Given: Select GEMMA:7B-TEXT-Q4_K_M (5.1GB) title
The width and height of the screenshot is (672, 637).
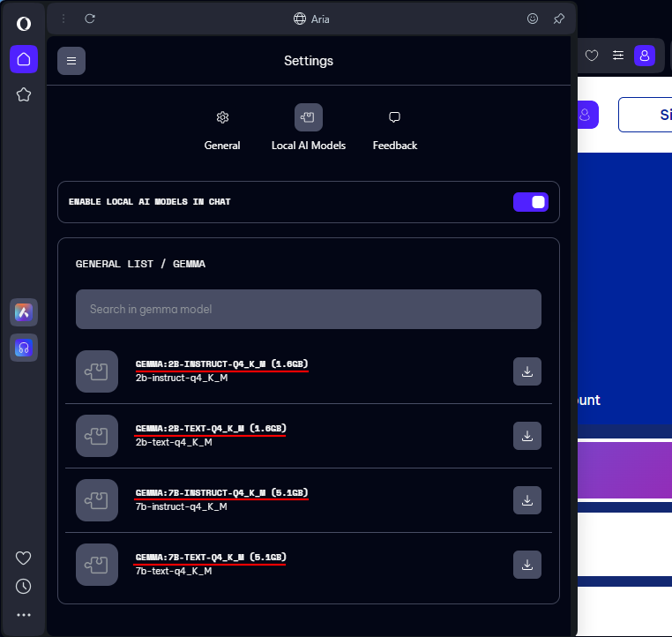Looking at the screenshot, I should pyautogui.click(x=211, y=558).
